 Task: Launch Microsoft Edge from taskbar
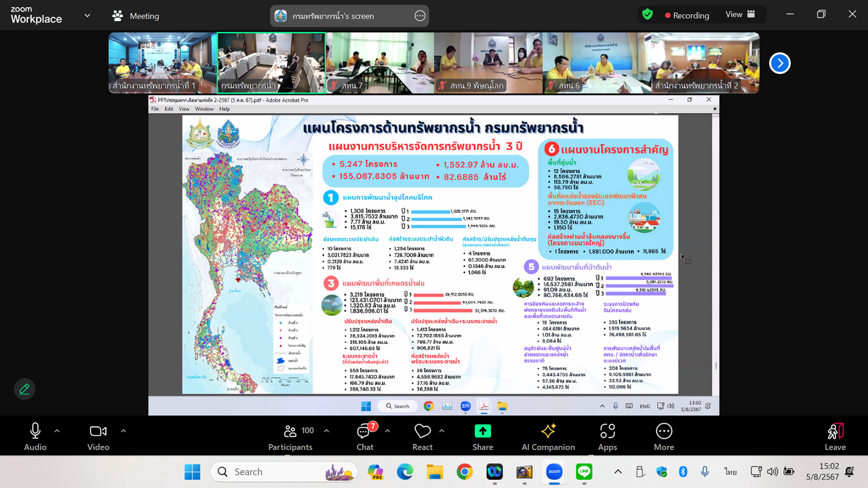pyautogui.click(x=405, y=472)
